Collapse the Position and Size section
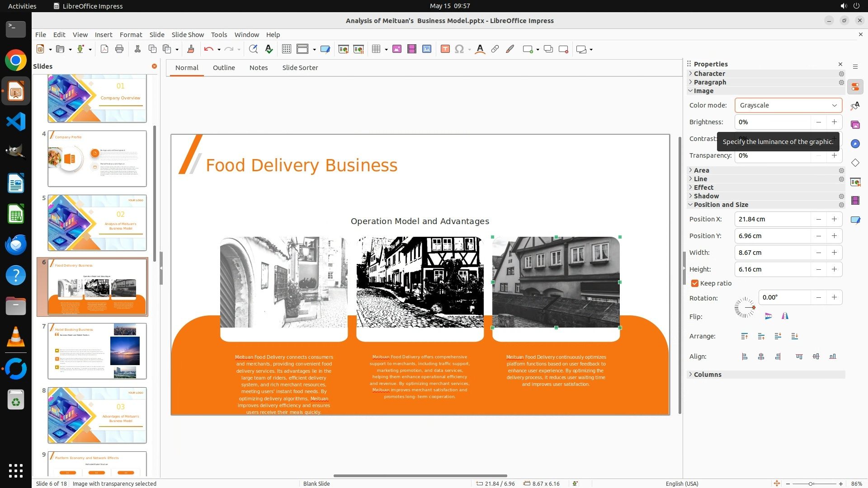This screenshot has height=488, width=868. tap(721, 205)
